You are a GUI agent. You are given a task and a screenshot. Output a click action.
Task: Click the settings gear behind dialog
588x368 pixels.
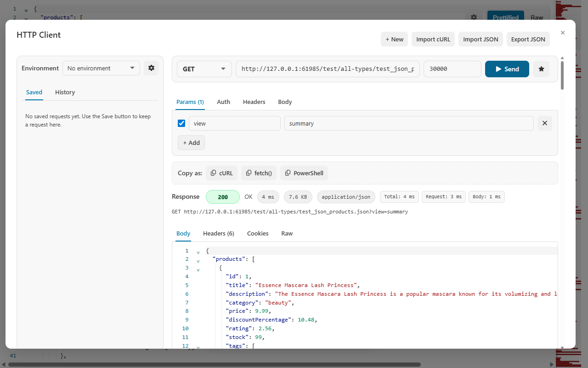click(474, 17)
